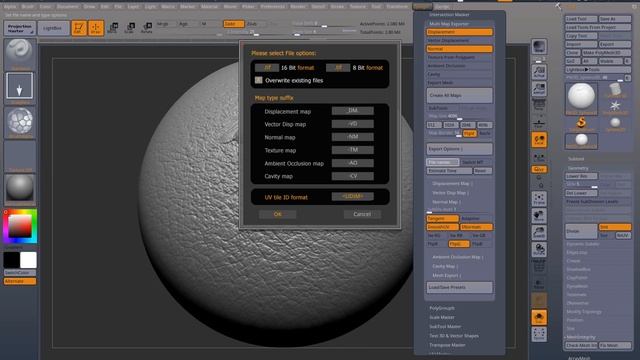Screen dimensions: 640x360
Task: Select the 512 map size preset
Action: (434, 125)
